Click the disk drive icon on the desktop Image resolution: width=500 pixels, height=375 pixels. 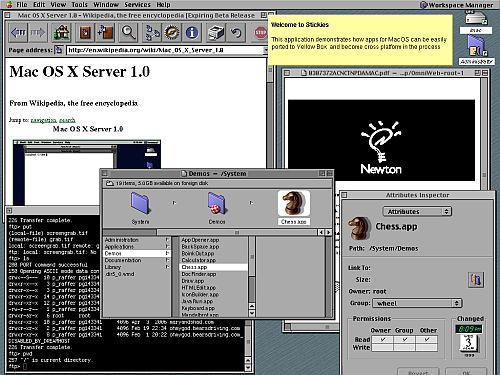(x=476, y=18)
